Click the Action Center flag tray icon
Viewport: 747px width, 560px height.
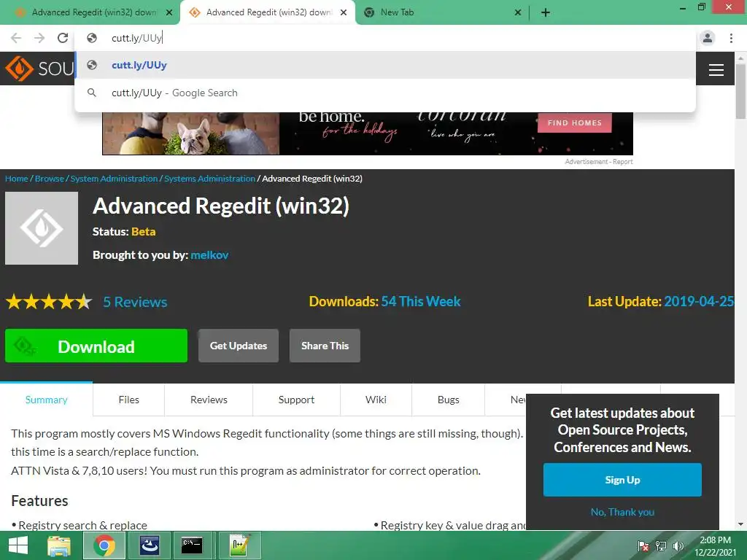pyautogui.click(x=643, y=546)
